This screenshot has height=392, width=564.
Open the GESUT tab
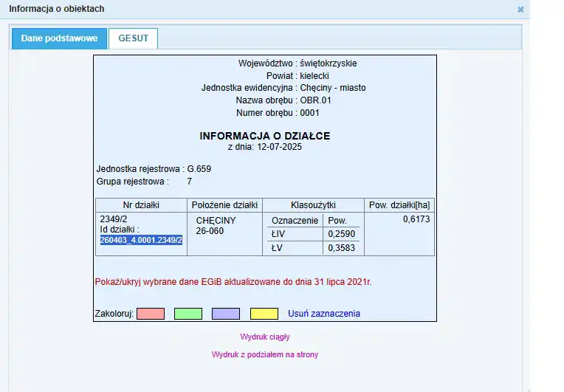133,38
